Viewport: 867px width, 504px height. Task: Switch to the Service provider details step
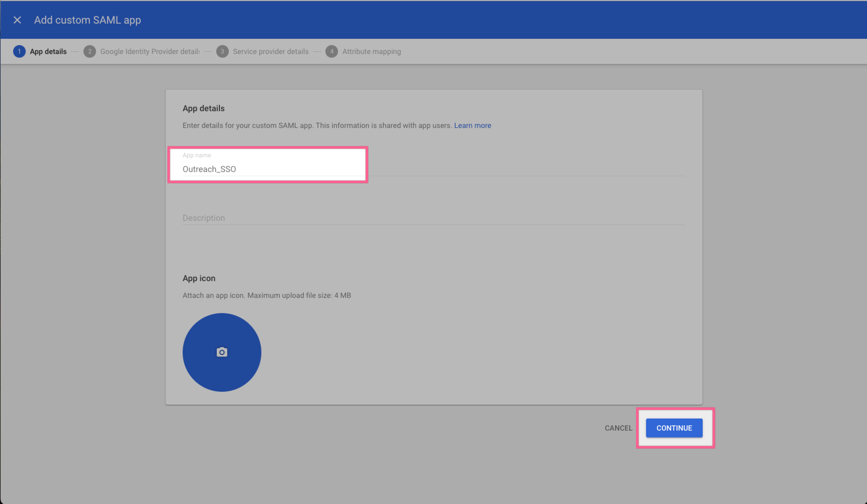(271, 51)
